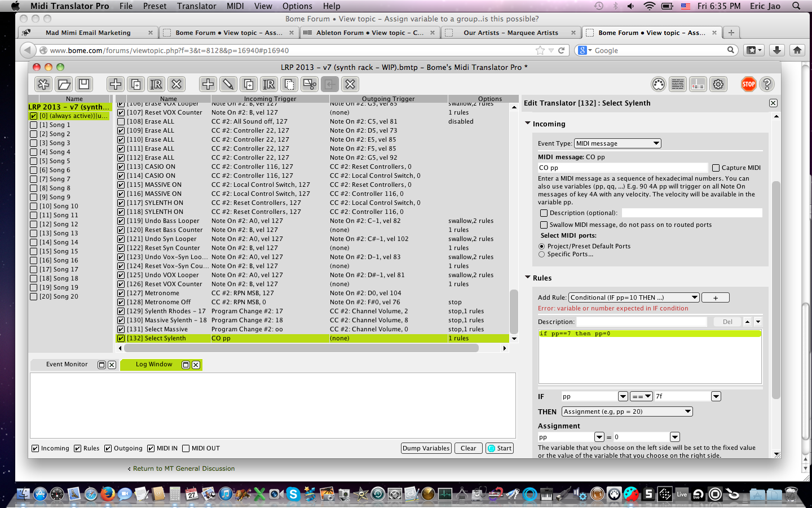Switch to the Ableton Forum browser tab
The image size is (812, 508).
coord(370,33)
